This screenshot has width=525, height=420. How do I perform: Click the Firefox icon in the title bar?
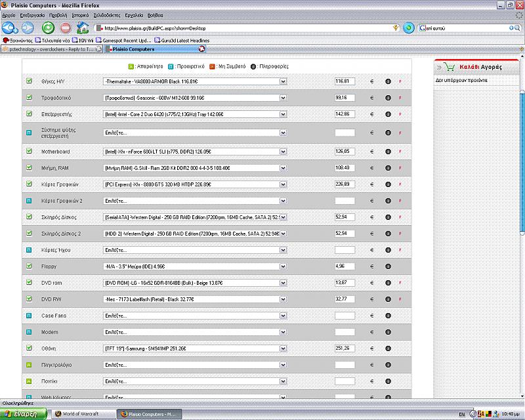tap(5, 5)
